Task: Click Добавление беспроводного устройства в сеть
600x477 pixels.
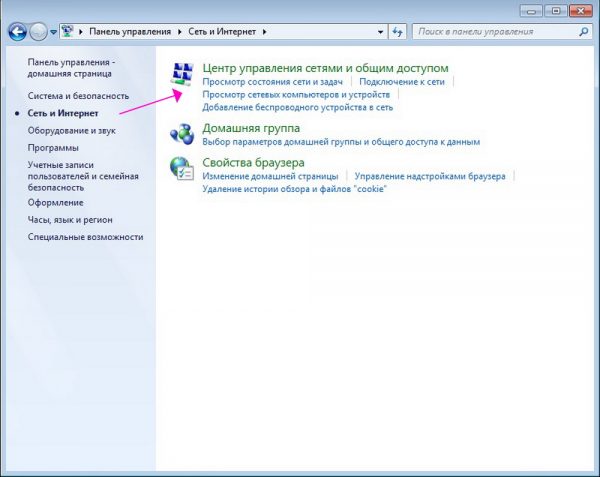Action: (298, 107)
